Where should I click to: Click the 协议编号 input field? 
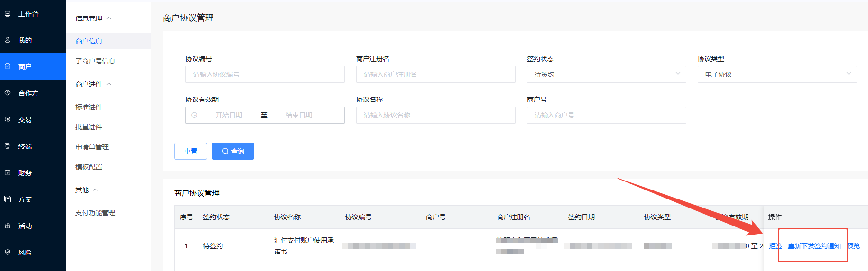coord(265,74)
